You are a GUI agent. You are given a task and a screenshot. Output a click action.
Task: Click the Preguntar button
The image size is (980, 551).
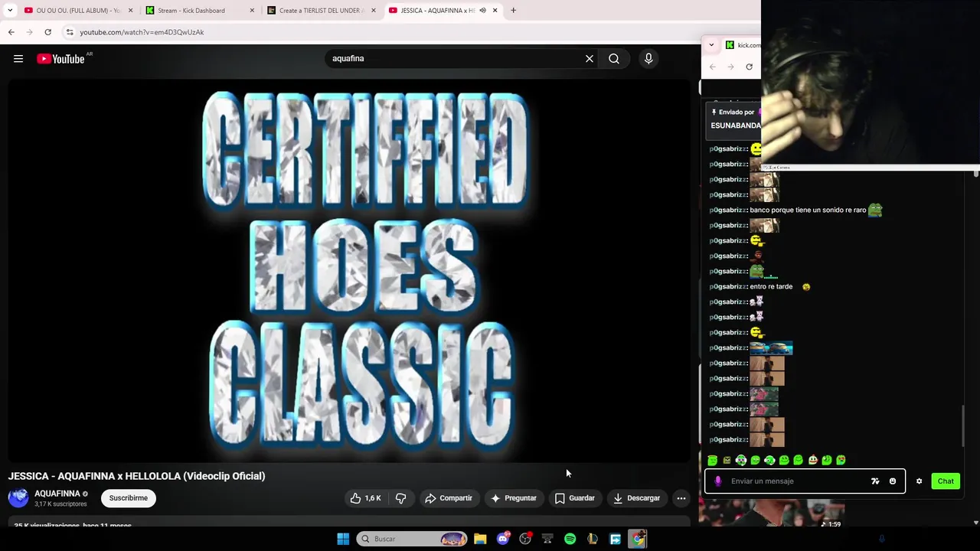click(x=514, y=498)
